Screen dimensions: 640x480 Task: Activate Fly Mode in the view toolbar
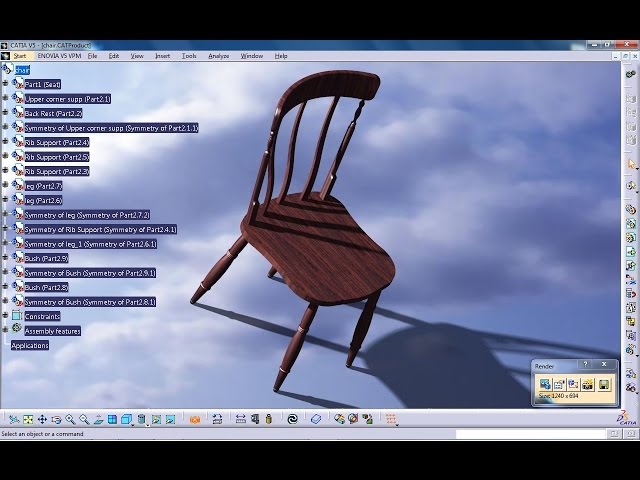coord(14,419)
